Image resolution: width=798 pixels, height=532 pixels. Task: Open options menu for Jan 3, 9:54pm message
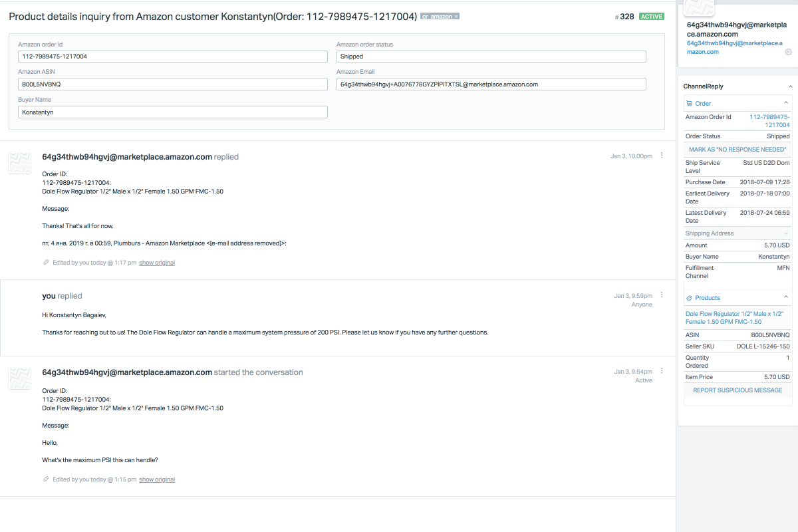tap(662, 370)
